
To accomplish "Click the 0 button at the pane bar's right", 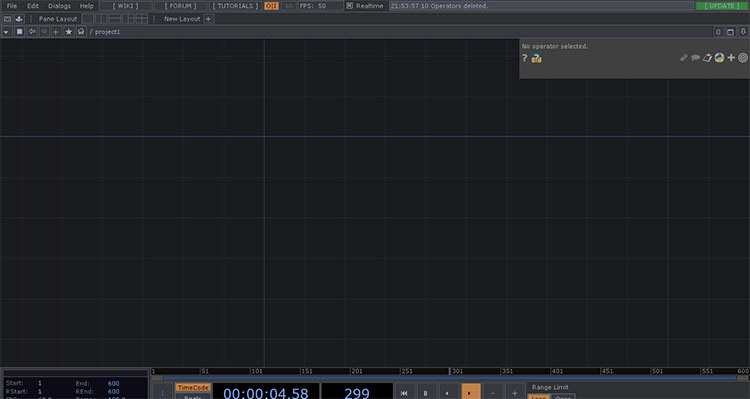I will click(x=718, y=32).
